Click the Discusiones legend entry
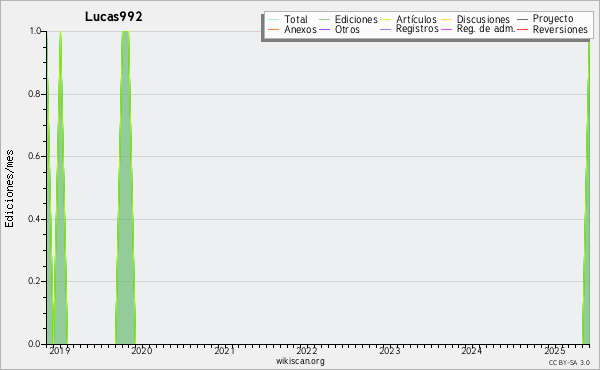This screenshot has width=600, height=370. point(475,19)
